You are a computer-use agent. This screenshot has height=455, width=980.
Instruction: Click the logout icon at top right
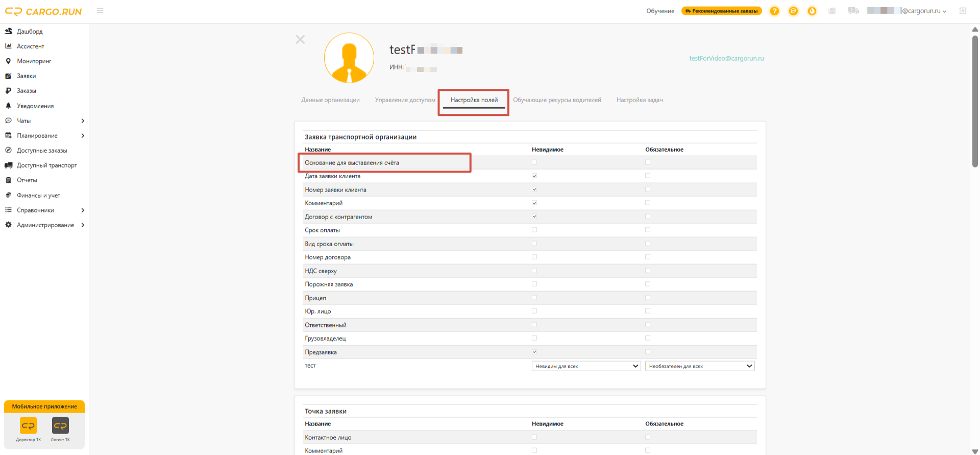coord(963,11)
